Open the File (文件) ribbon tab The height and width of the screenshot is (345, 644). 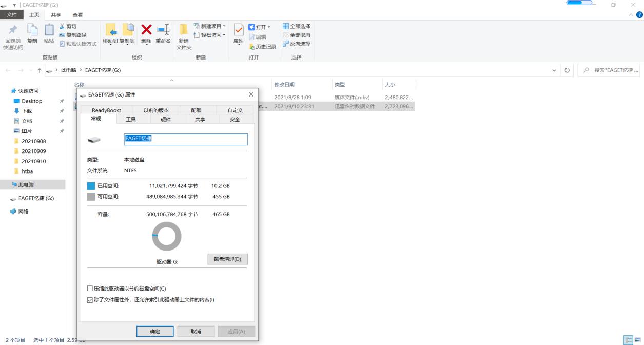11,15
